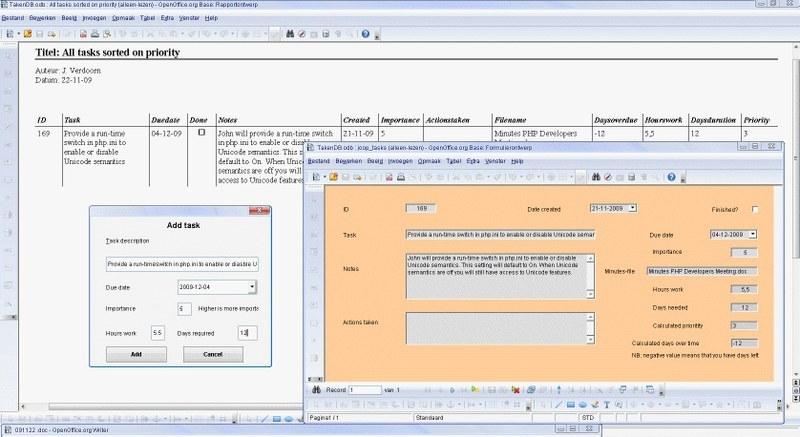
Task: Select the Line drawing tool
Action: [x=558, y=405]
